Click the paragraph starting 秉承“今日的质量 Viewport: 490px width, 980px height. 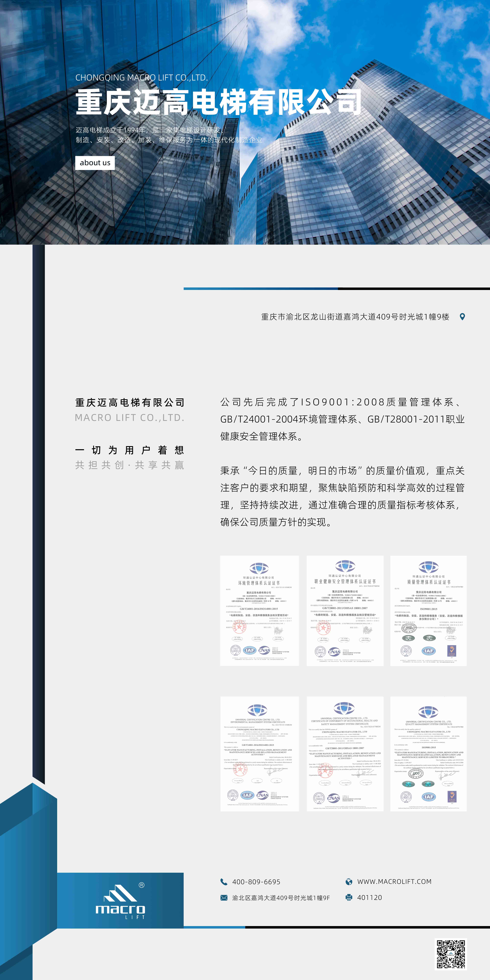coord(342,496)
